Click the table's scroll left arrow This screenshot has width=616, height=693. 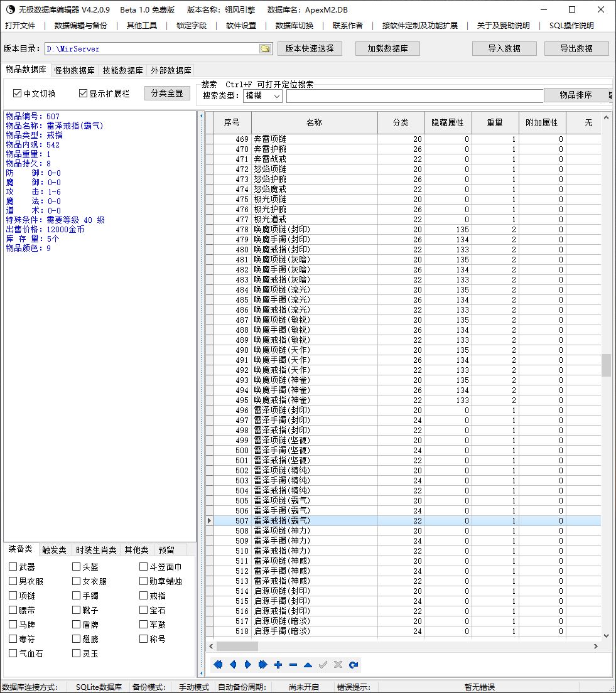point(211,646)
